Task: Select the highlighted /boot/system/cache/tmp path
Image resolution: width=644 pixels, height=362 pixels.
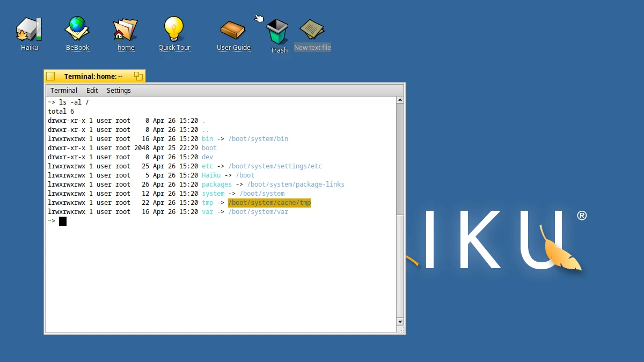Action: pyautogui.click(x=269, y=202)
